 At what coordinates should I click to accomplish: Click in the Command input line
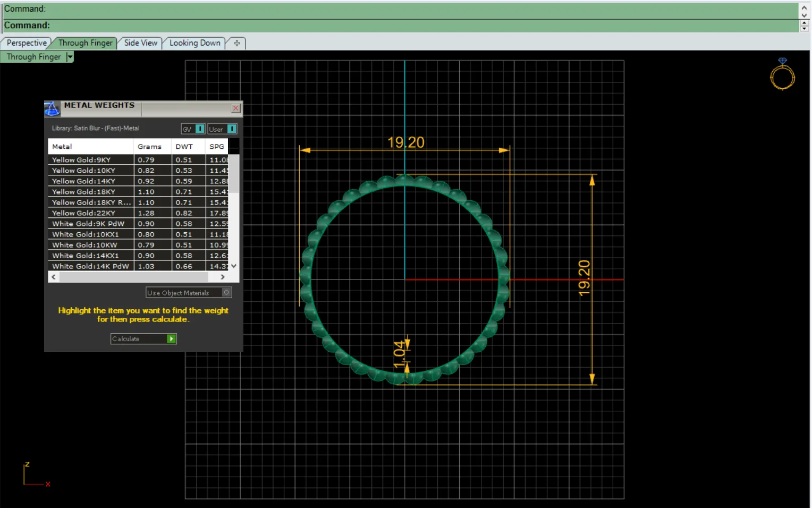(x=401, y=26)
